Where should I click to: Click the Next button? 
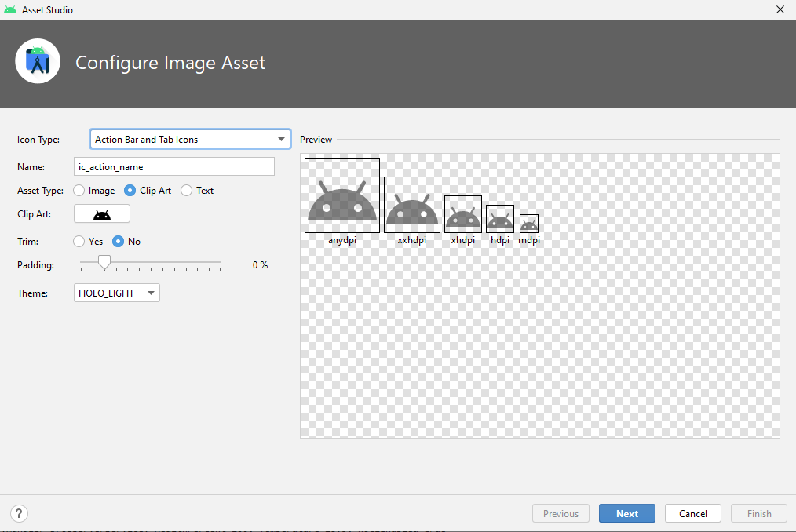pos(627,513)
